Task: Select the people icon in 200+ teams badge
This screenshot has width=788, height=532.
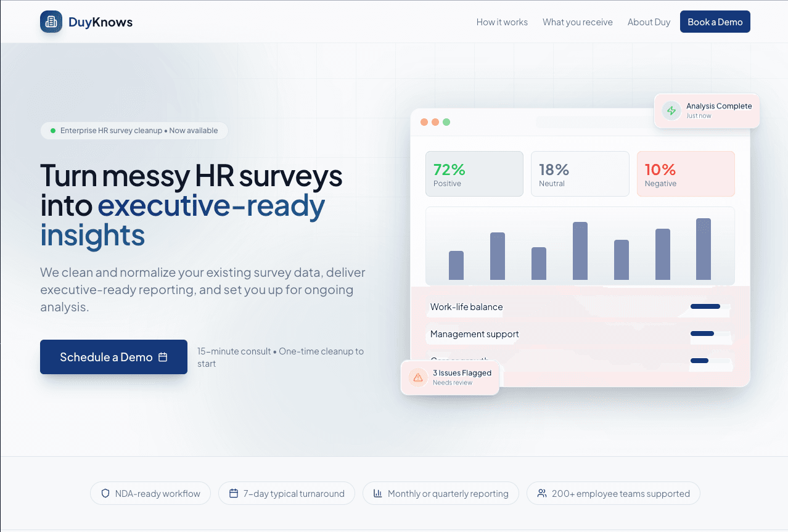Action: [x=542, y=493]
